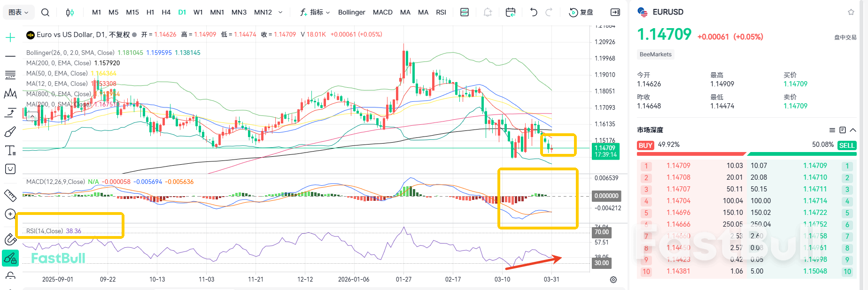Click the chart settings gear
Image resolution: width=868 pixels, height=290 pixels.
click(613, 280)
